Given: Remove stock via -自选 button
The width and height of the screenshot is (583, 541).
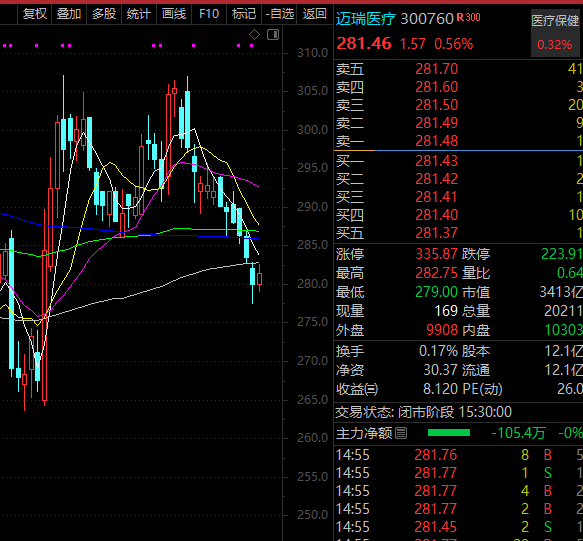Looking at the screenshot, I should tap(280, 14).
